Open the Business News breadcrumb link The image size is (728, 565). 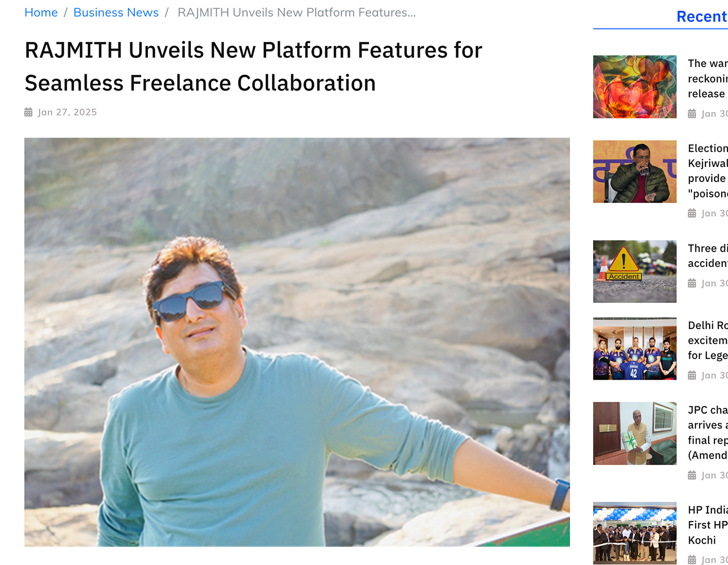[116, 13]
